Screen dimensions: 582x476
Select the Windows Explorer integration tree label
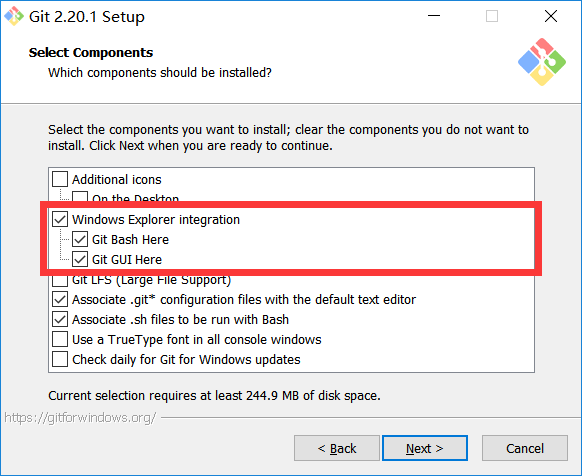(156, 219)
